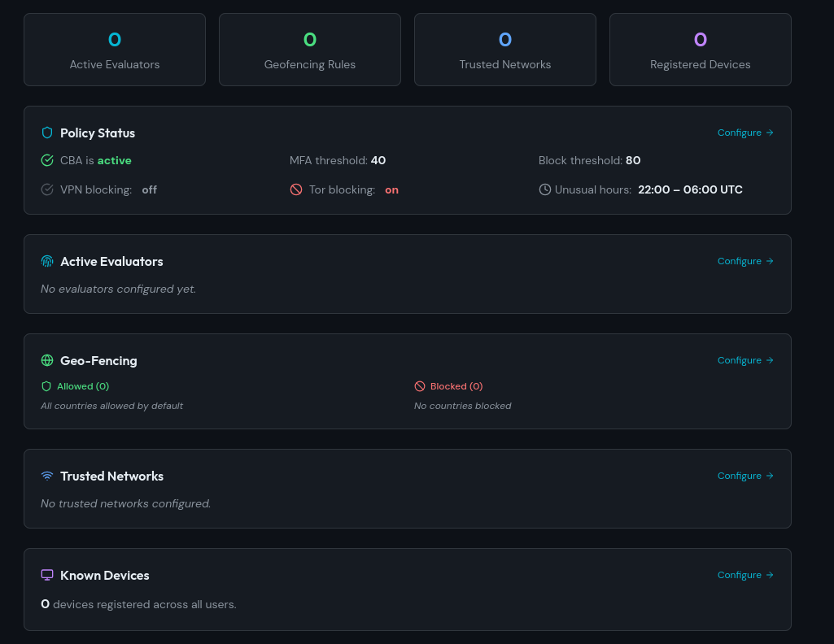Click the wifi icon beside Trusted Networks
Viewport: 834px width, 644px height.
click(46, 476)
